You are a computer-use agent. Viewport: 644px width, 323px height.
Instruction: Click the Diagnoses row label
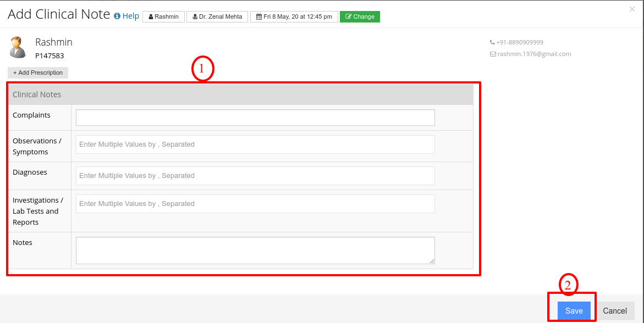pos(30,172)
